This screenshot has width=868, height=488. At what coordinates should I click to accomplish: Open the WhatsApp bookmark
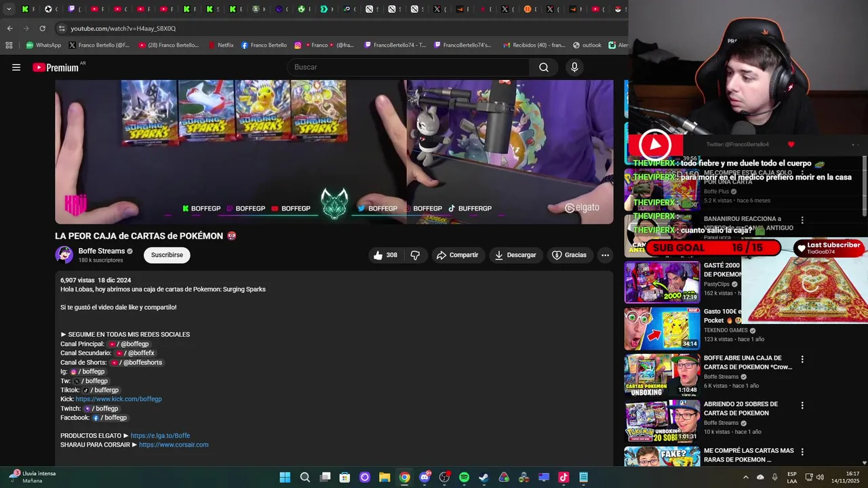43,45
